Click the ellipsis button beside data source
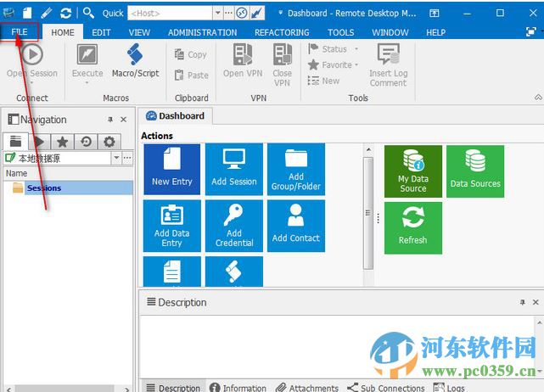 click(x=127, y=158)
